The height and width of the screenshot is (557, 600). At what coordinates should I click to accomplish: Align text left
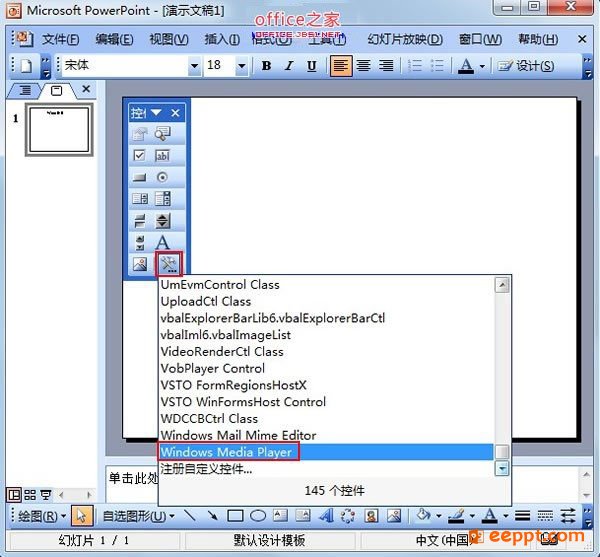(x=341, y=66)
